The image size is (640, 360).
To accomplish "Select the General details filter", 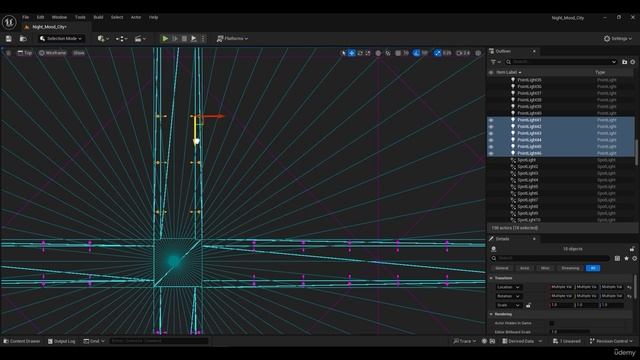I will (x=502, y=268).
